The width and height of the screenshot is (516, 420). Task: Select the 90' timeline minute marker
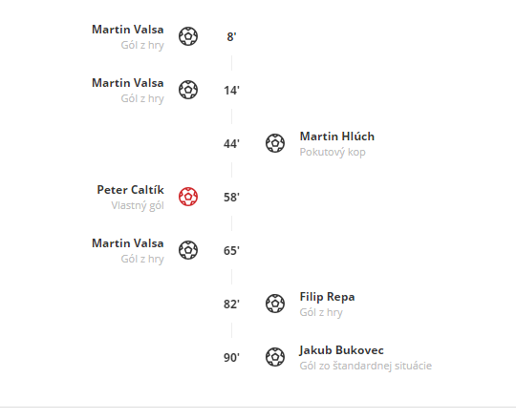click(231, 358)
